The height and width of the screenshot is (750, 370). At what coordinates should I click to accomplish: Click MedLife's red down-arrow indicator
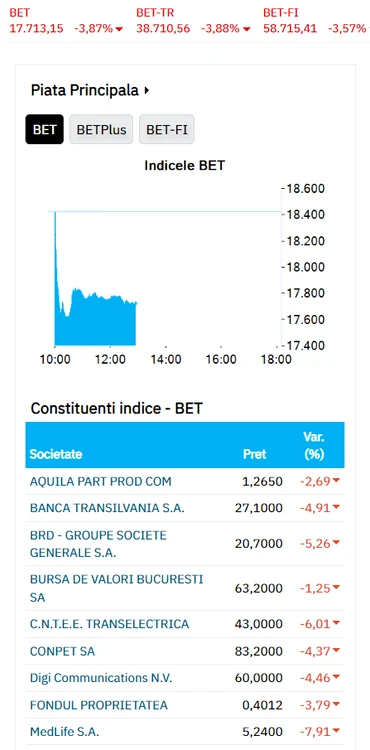(x=336, y=730)
